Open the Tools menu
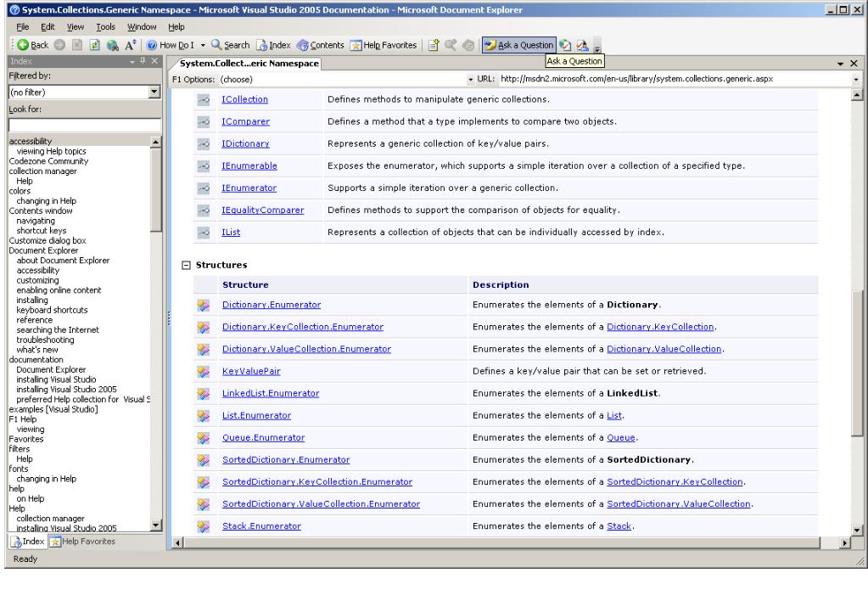 (105, 26)
